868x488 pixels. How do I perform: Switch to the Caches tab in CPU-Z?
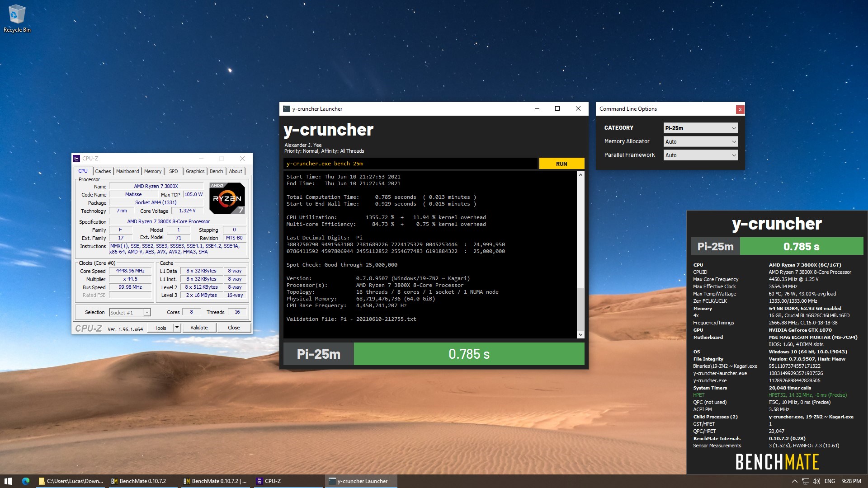coord(103,171)
